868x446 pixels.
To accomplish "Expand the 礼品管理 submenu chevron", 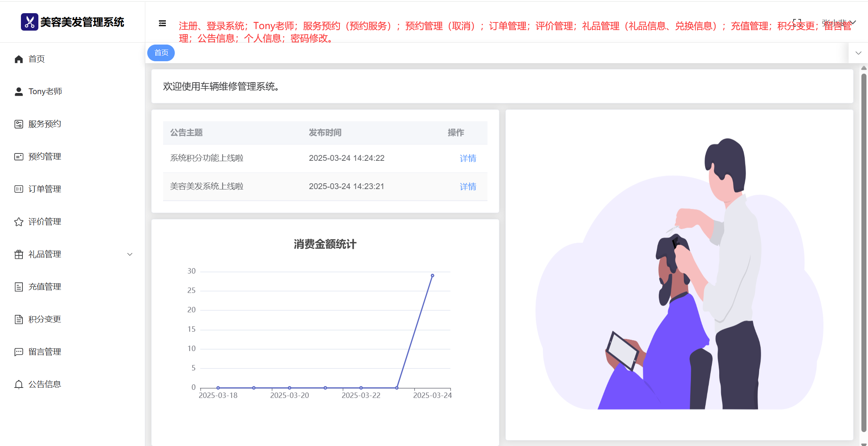I will [130, 254].
